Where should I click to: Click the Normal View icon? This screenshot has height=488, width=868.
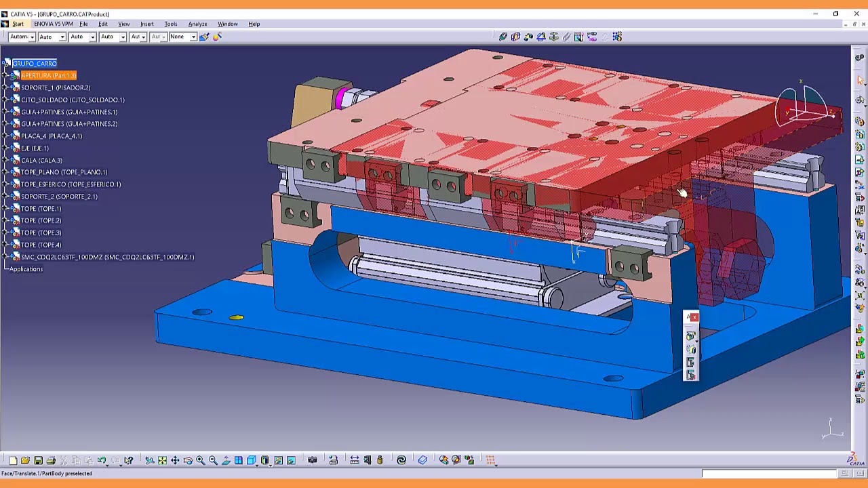tap(225, 460)
